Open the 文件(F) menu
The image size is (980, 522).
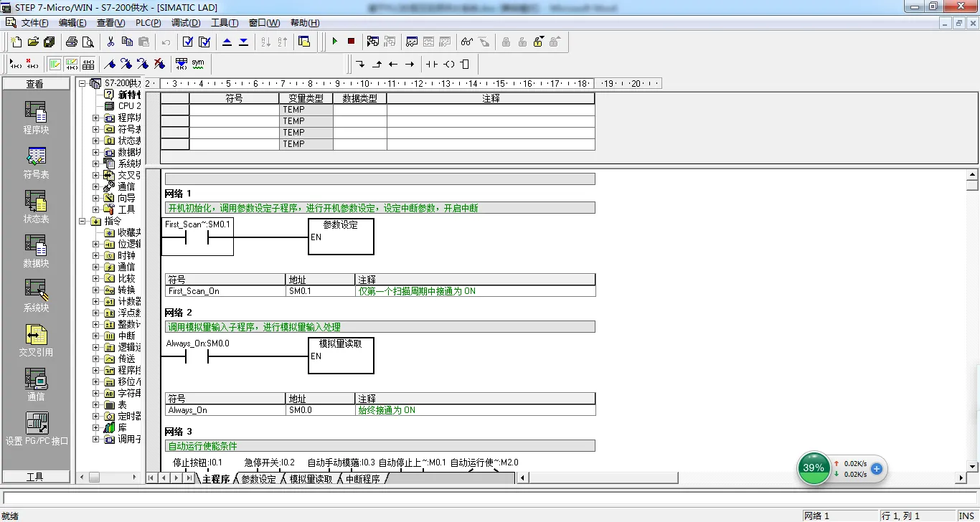pyautogui.click(x=35, y=23)
